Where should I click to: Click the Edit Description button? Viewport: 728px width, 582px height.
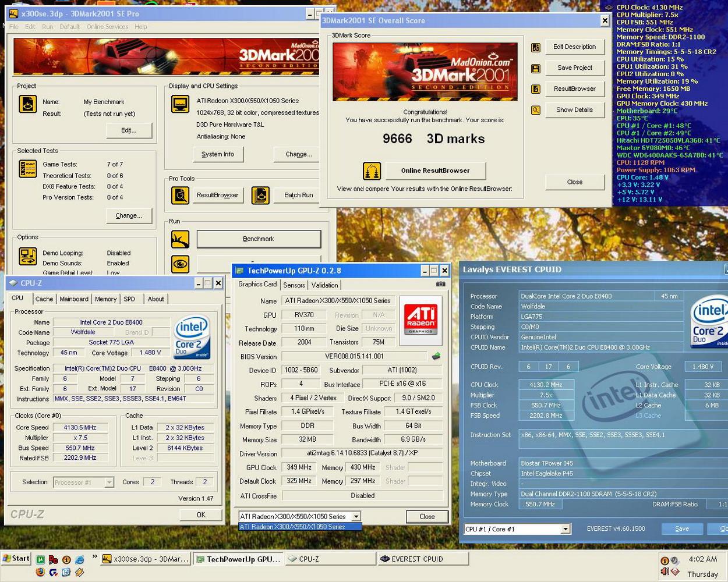(574, 47)
